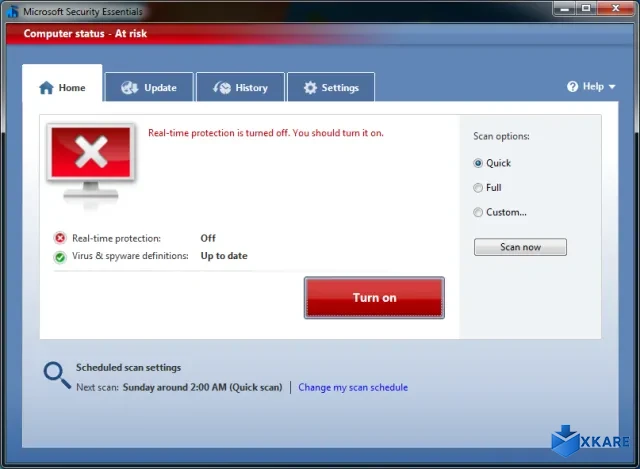Click green check icon beside Virus definitions
The image size is (640, 469).
(60, 257)
